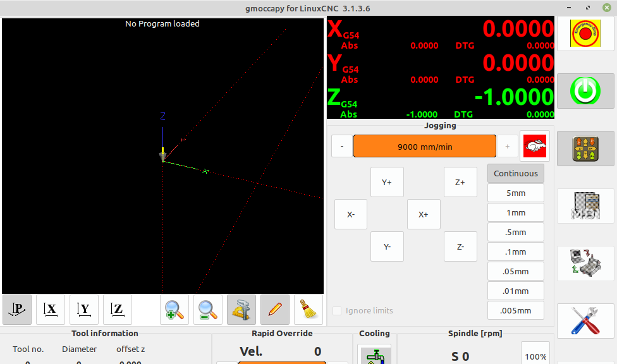Jog Y- axis
Viewport: 617px width, 364px height.
pyautogui.click(x=387, y=246)
